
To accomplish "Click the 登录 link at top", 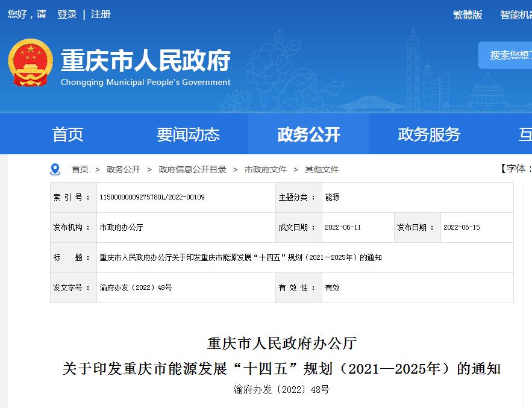I will [x=67, y=14].
